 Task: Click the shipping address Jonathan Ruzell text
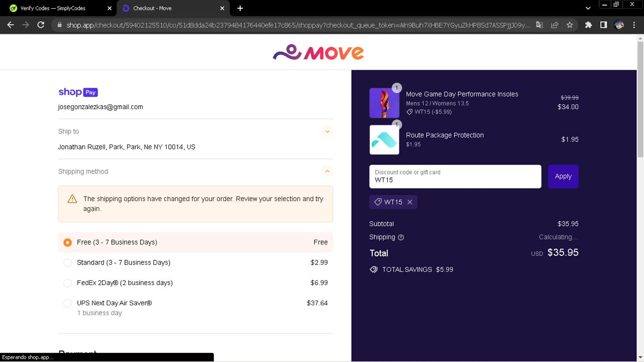tap(127, 147)
